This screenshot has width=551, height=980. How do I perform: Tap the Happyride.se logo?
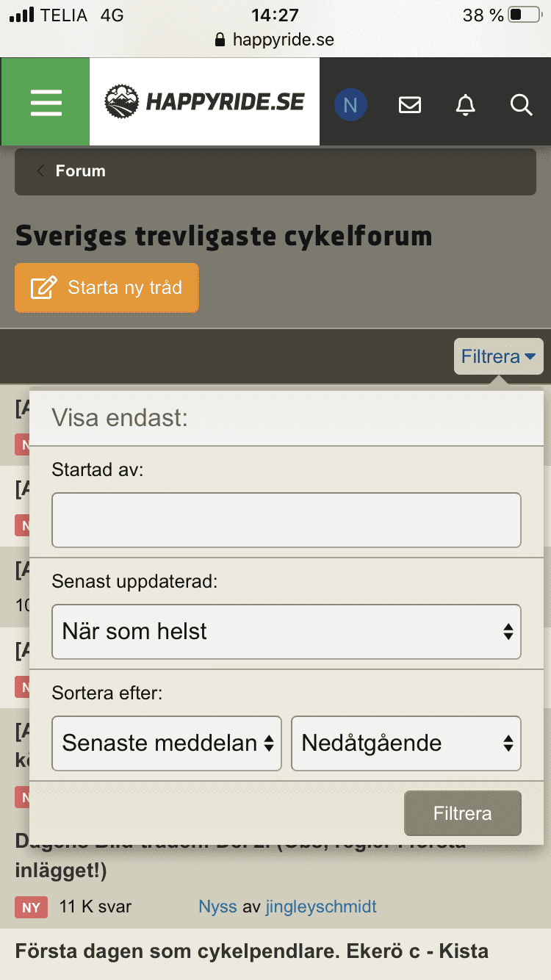point(204,102)
